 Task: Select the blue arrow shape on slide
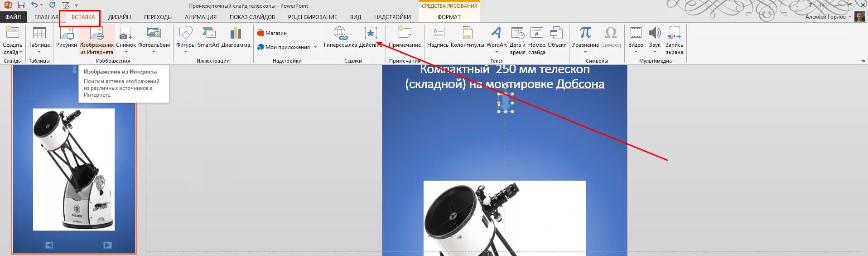click(506, 103)
